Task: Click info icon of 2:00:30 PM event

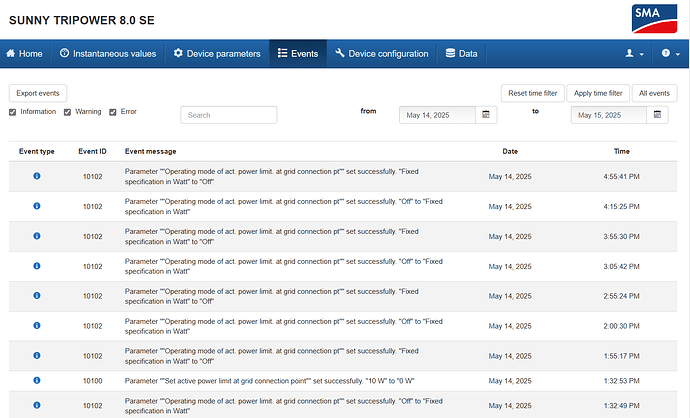Action: (x=37, y=326)
